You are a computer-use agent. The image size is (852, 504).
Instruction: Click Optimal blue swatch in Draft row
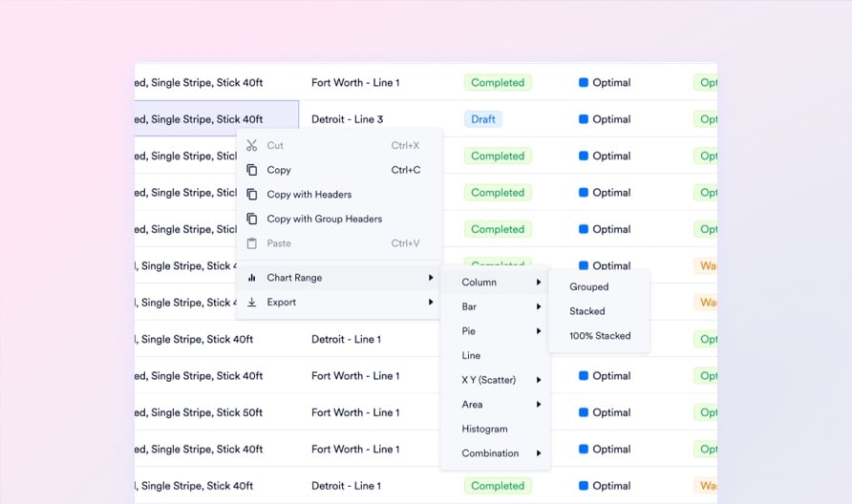[584, 119]
